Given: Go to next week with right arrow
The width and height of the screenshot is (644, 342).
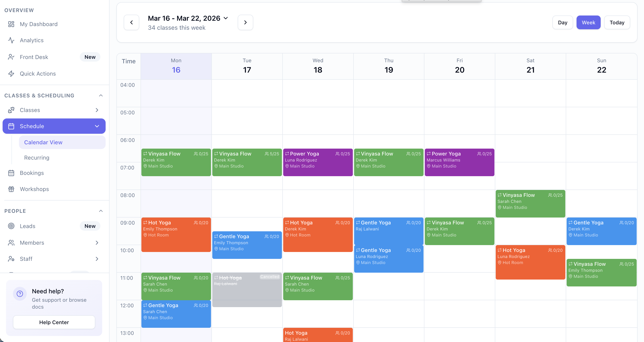Looking at the screenshot, I should click(245, 22).
